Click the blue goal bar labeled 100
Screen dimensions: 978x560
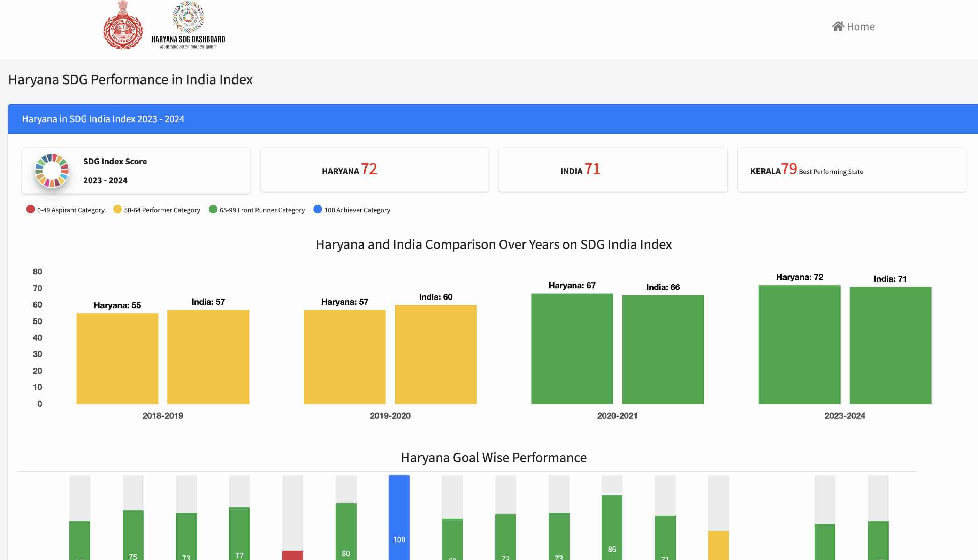(399, 518)
